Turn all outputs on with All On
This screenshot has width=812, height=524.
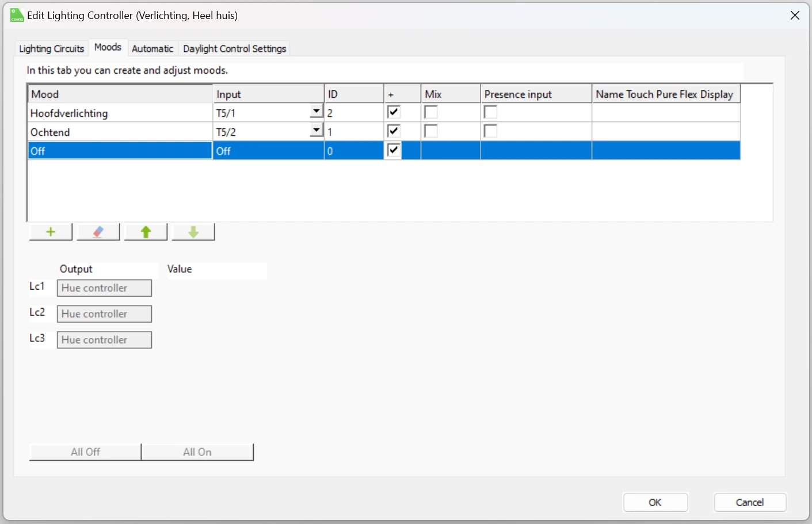[x=197, y=452]
